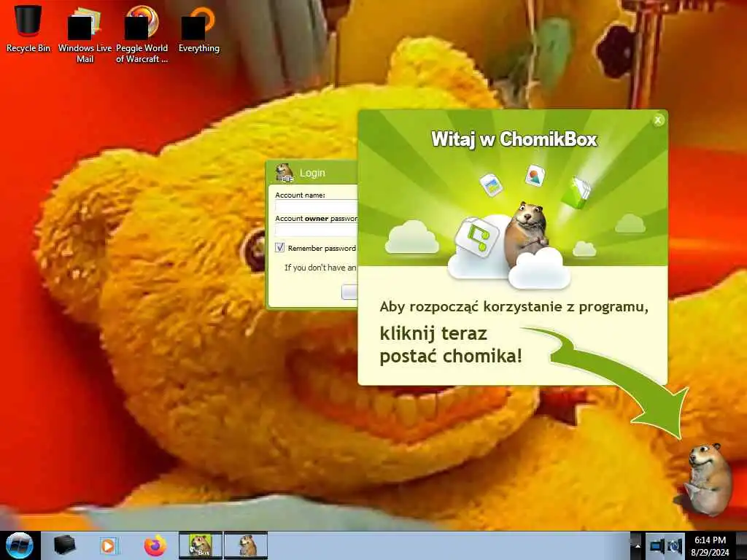Screen dimensions: 747x560
Task: Switch to the second hamster taskbar button
Action: [x=247, y=545]
